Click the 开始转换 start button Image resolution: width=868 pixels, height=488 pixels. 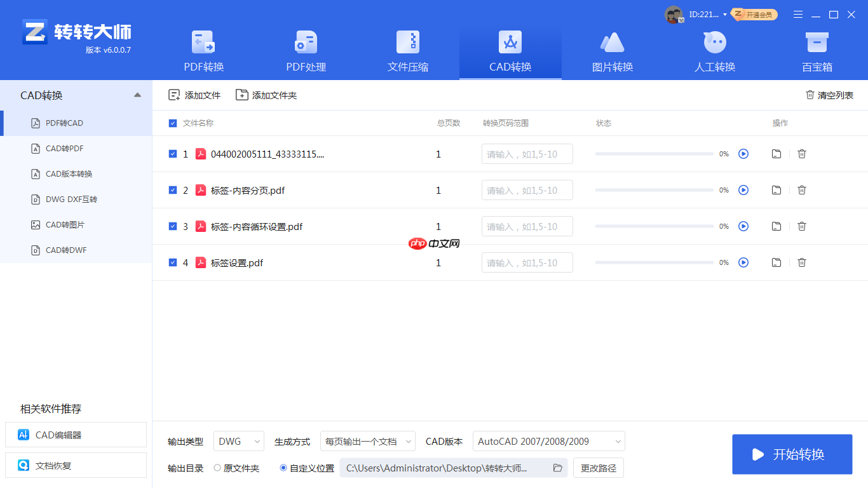coord(792,454)
